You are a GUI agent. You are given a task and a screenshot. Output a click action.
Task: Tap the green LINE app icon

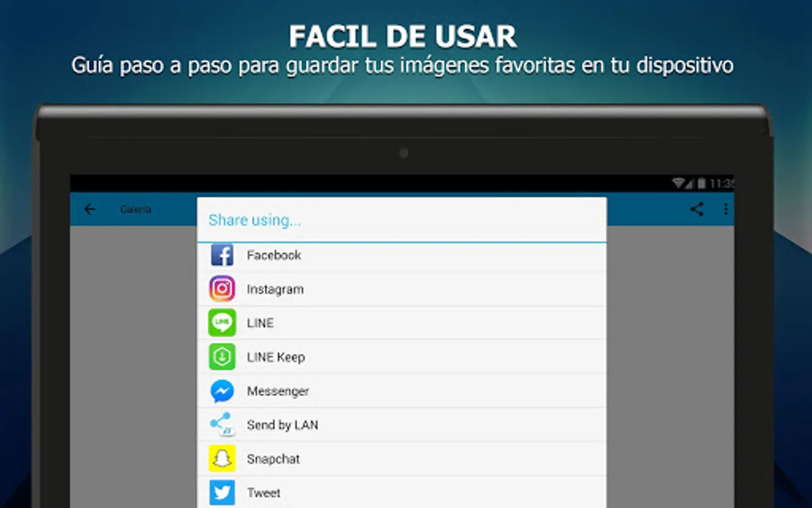222,323
